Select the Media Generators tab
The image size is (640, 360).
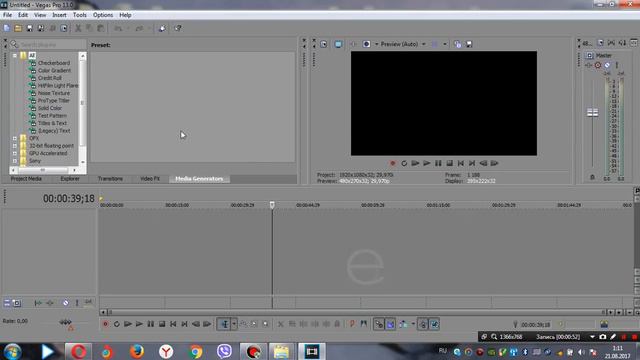tap(199, 179)
